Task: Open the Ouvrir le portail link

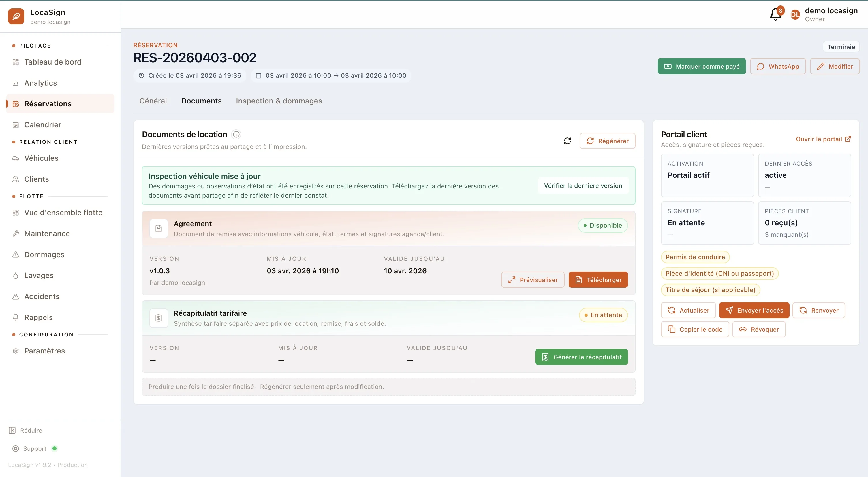Action: pyautogui.click(x=823, y=139)
